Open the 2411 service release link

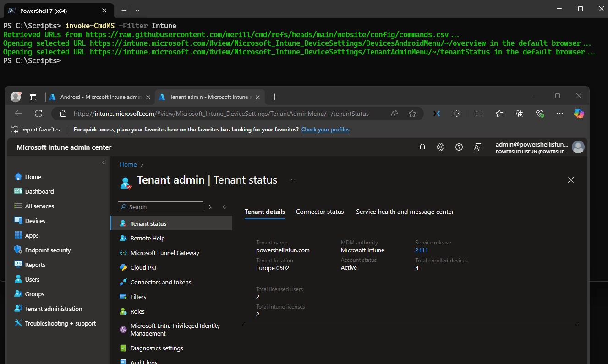click(422, 250)
